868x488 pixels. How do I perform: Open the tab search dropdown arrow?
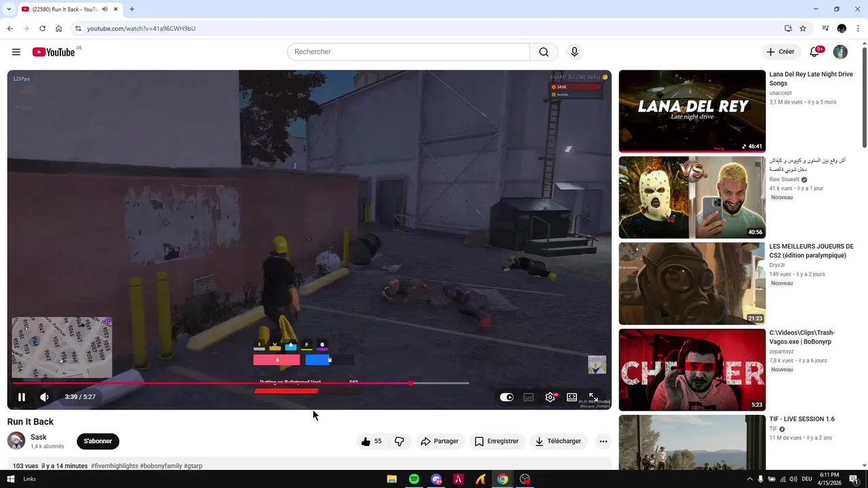[9, 9]
